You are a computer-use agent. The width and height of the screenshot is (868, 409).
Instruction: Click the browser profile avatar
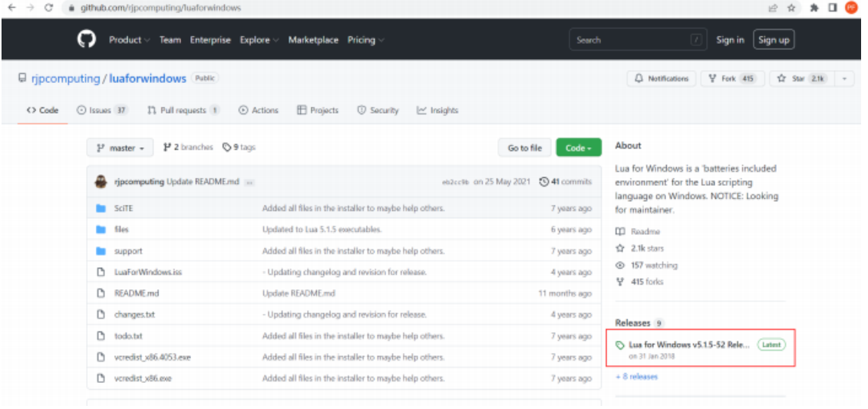point(851,8)
